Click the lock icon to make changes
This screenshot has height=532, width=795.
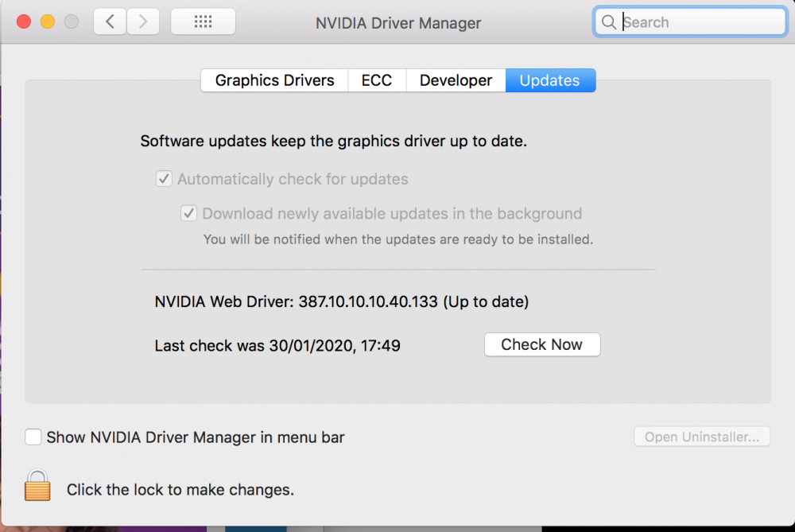tap(37, 485)
